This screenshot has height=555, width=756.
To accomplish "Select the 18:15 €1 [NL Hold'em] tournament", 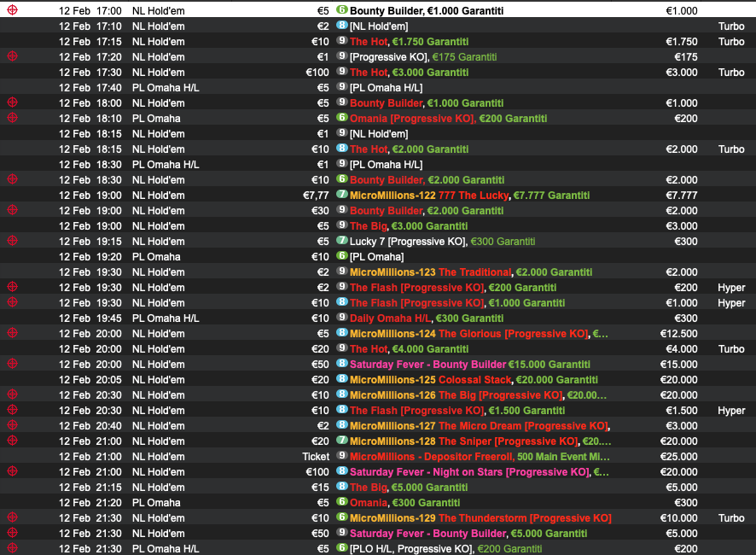I will pyautogui.click(x=379, y=134).
